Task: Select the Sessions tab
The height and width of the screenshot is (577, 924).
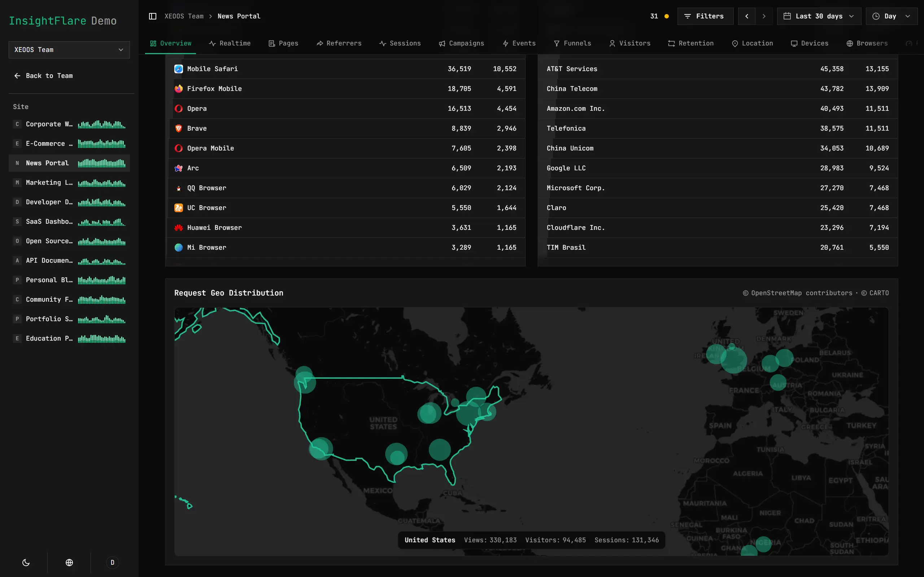Action: (x=400, y=43)
